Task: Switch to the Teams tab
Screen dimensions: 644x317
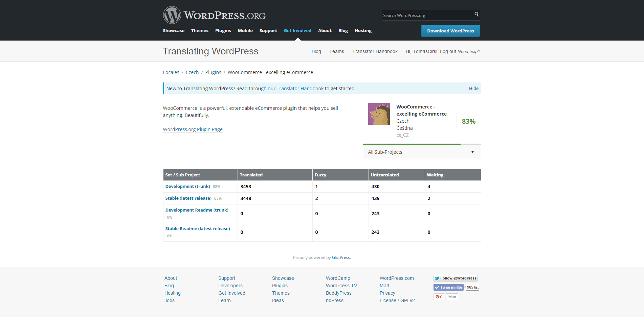Action: 336,51
